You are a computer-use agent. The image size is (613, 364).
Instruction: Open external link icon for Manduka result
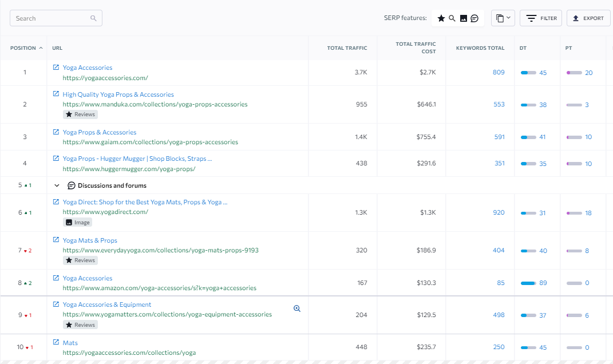click(x=56, y=94)
